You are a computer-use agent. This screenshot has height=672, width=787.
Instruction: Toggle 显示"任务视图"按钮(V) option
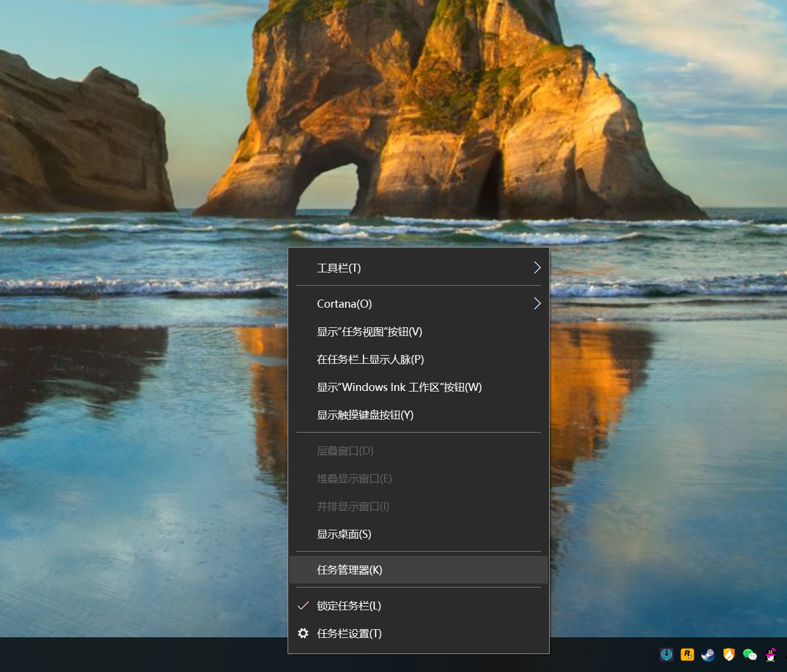418,331
